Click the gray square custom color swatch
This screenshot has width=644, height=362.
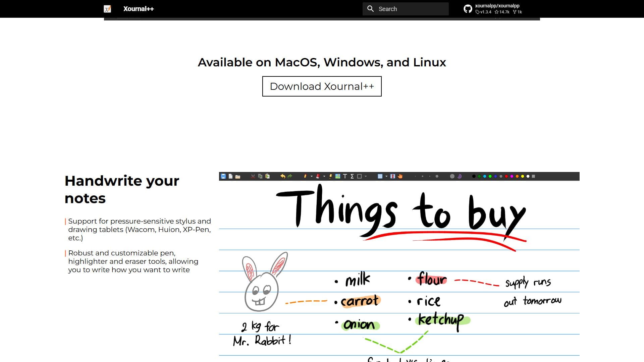pos(533,176)
